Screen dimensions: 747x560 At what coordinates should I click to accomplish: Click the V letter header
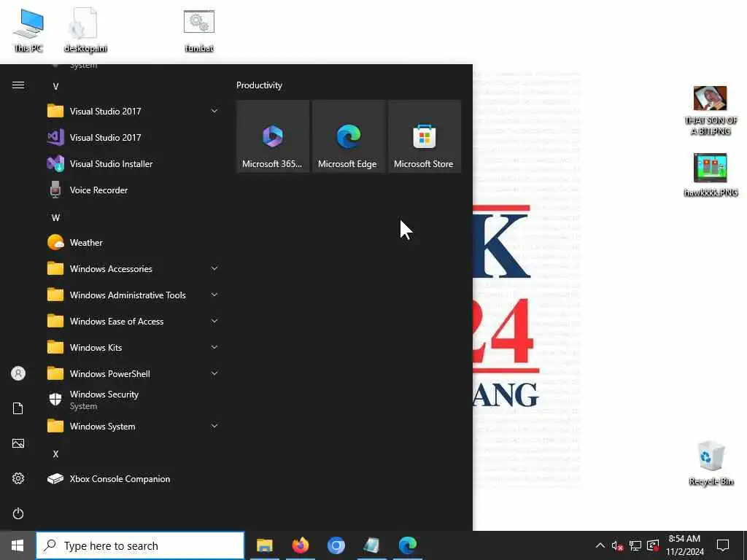click(55, 87)
